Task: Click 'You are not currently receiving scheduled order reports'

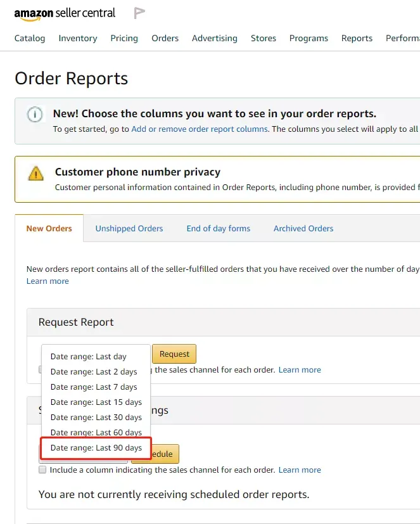Action: [x=174, y=494]
